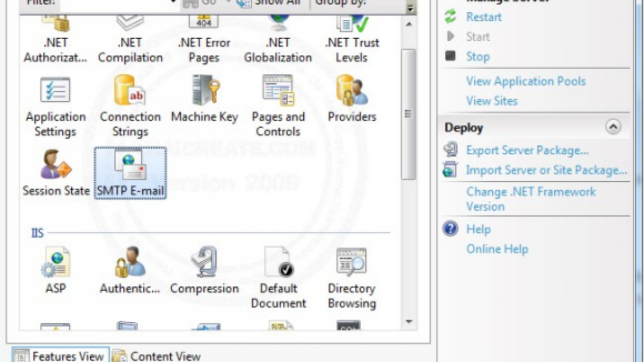
Task: Collapse the Deploy section
Action: (613, 127)
